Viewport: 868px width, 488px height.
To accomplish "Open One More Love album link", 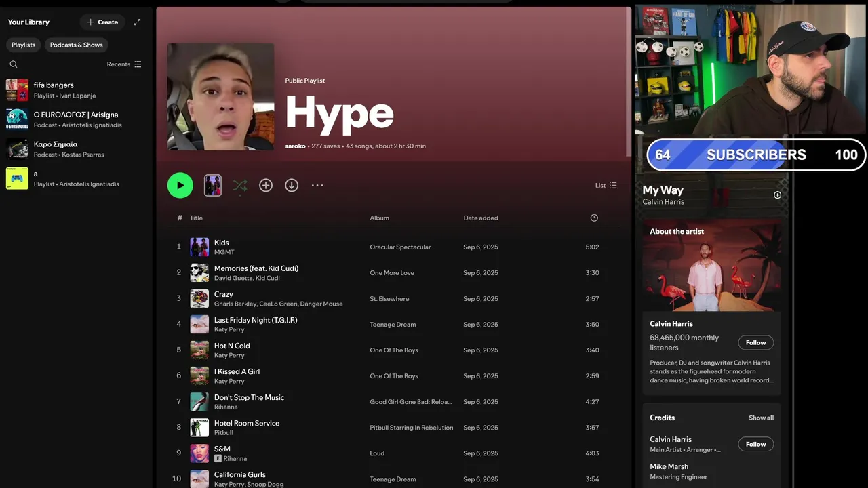I will [392, 273].
